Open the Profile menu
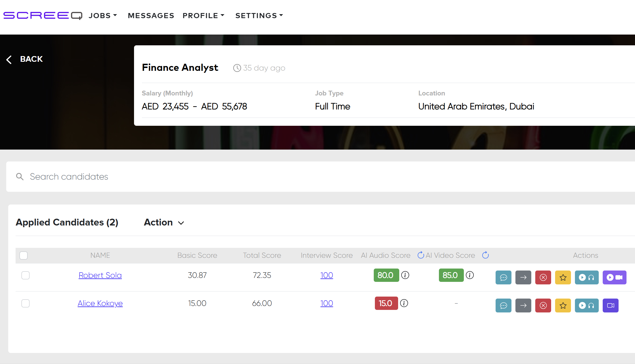This screenshot has height=364, width=635. coord(203,16)
